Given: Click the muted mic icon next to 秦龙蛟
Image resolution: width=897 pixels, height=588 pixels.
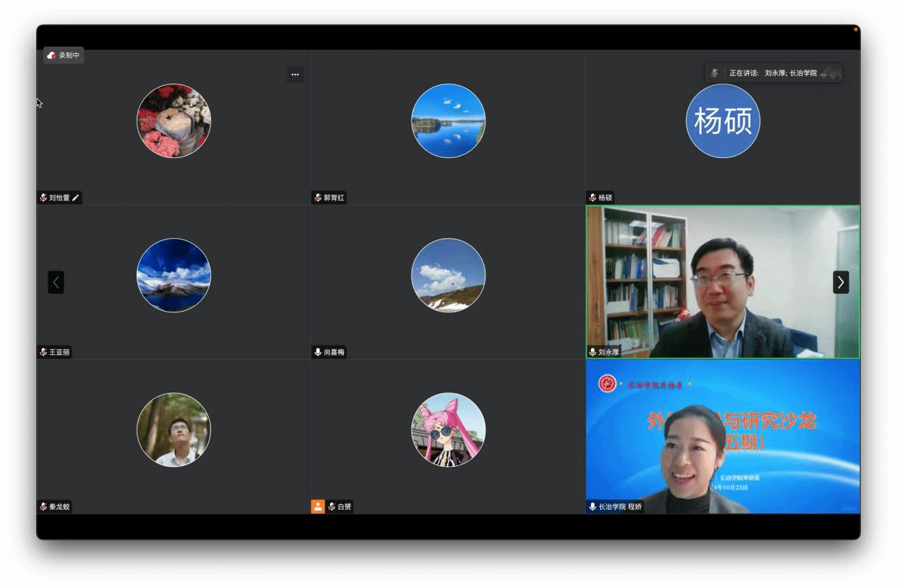Looking at the screenshot, I should coord(43,507).
